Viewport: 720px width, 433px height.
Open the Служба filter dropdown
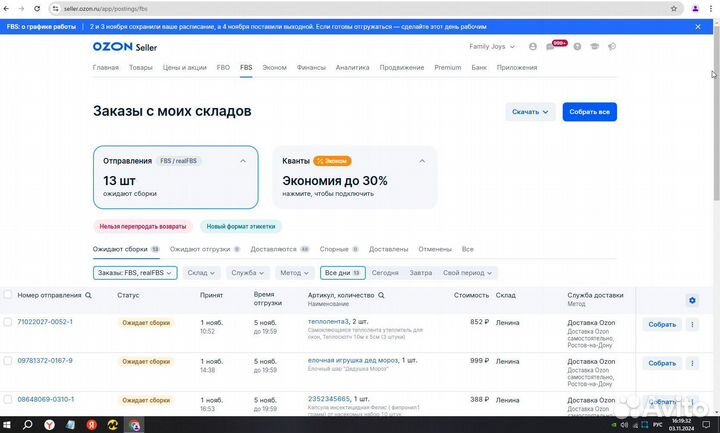tap(248, 273)
